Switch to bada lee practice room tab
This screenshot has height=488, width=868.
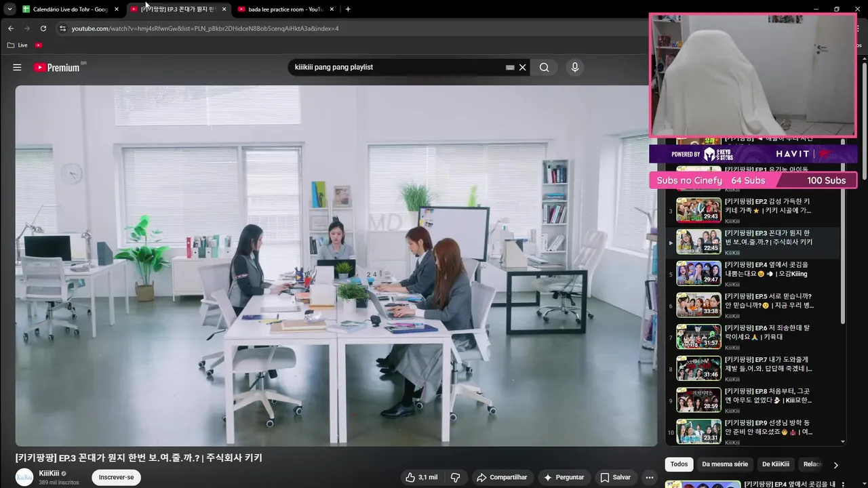(x=285, y=9)
